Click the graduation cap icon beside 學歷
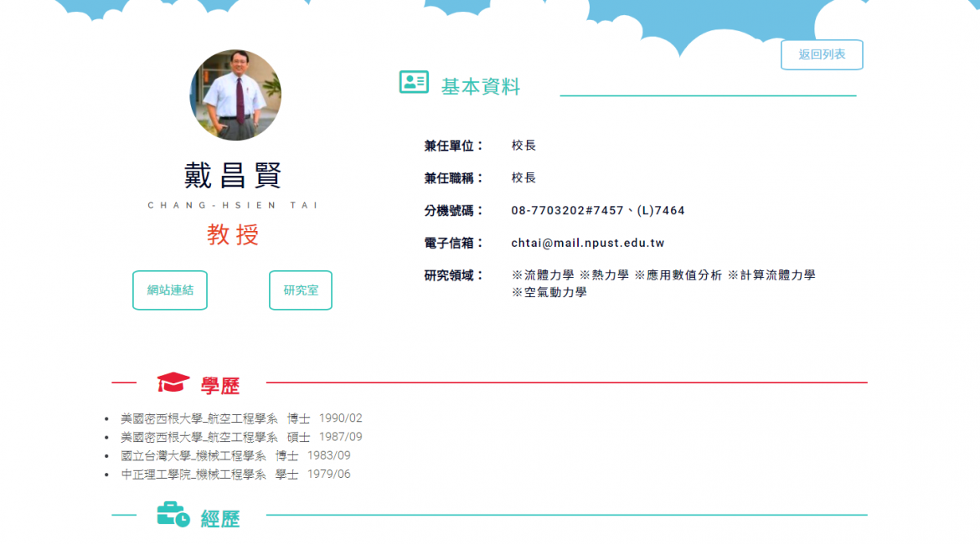The height and width of the screenshot is (544, 980). (x=173, y=382)
